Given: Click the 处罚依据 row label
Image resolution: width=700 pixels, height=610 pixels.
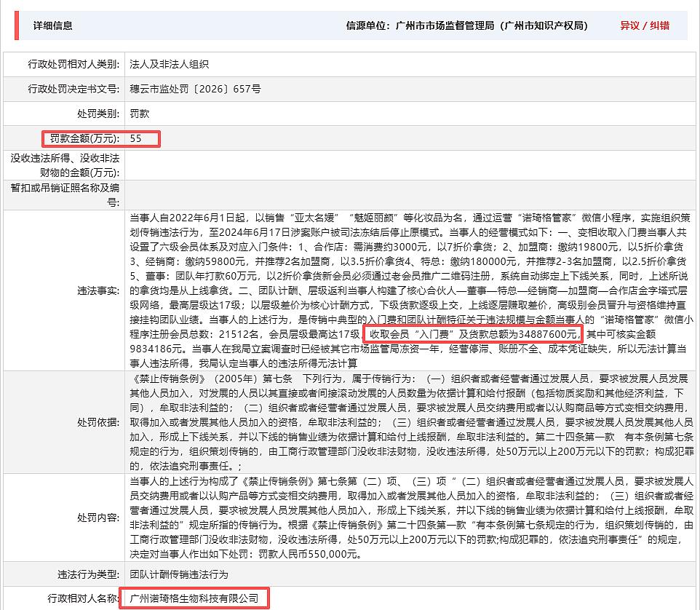Looking at the screenshot, I should coord(98,422).
